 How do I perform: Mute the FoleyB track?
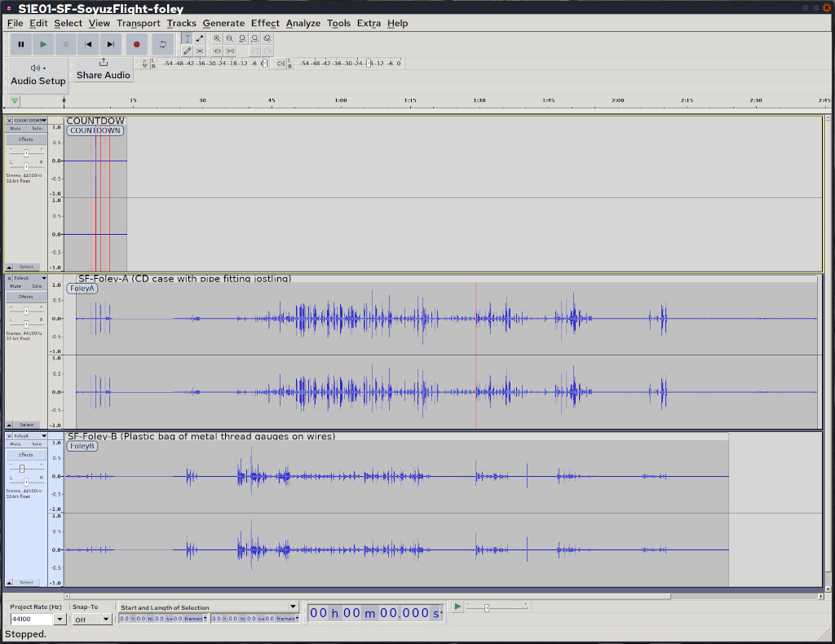pos(15,444)
